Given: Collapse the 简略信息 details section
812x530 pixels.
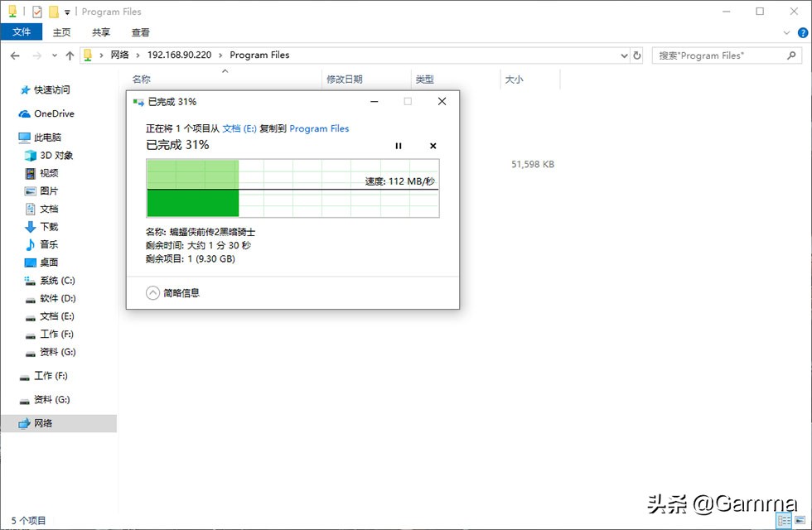Looking at the screenshot, I should coord(152,291).
